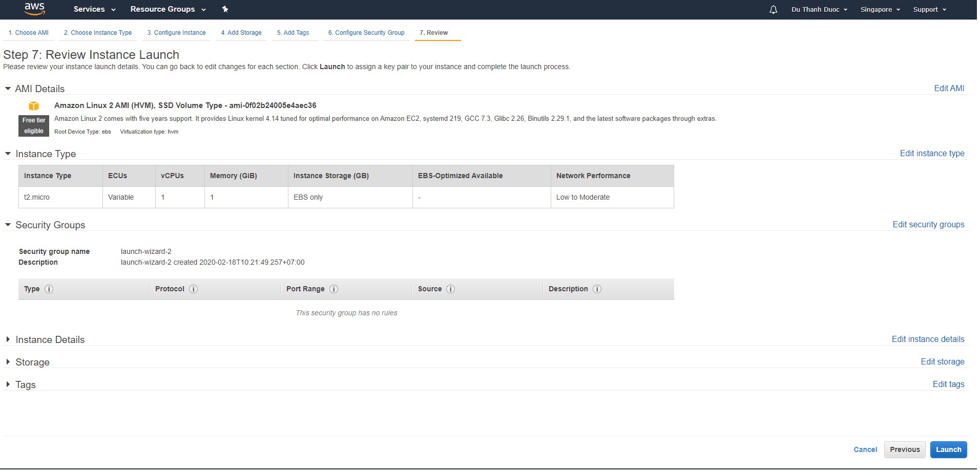This screenshot has width=980, height=472.
Task: Go to step 6 Configure Security Group
Action: (366, 33)
